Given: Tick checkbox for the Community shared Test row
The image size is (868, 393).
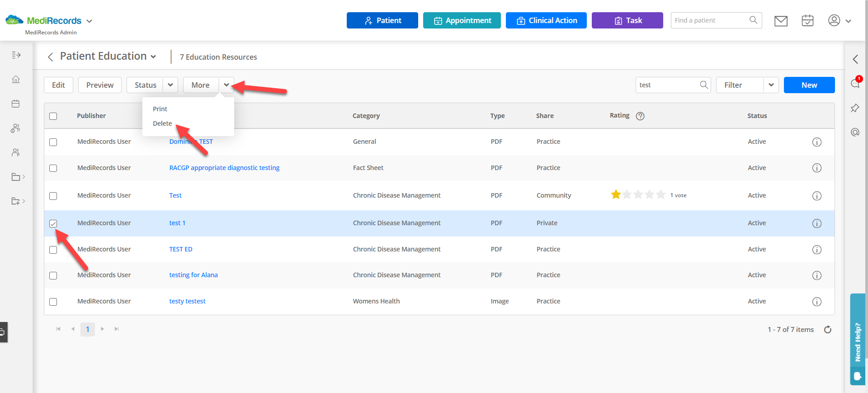Looking at the screenshot, I should click(53, 196).
